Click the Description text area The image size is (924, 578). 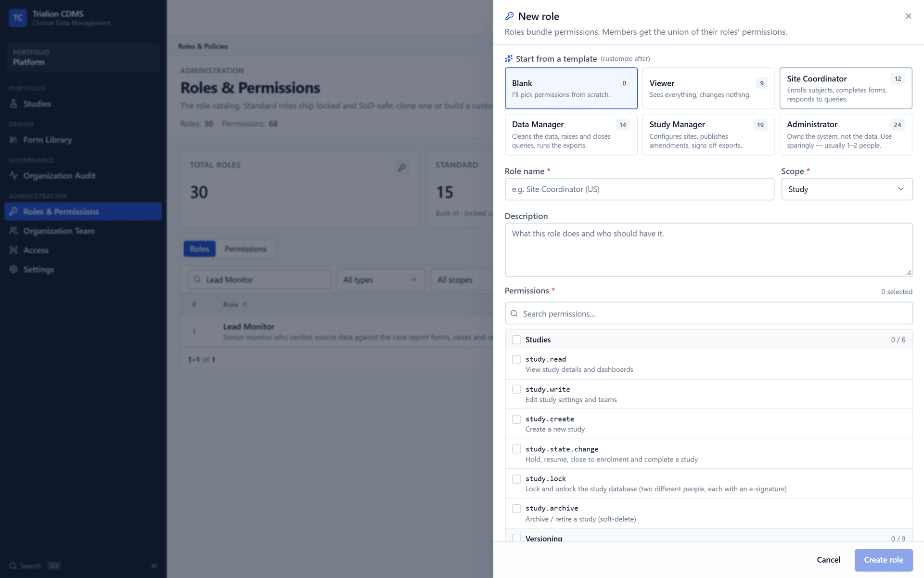(708, 250)
